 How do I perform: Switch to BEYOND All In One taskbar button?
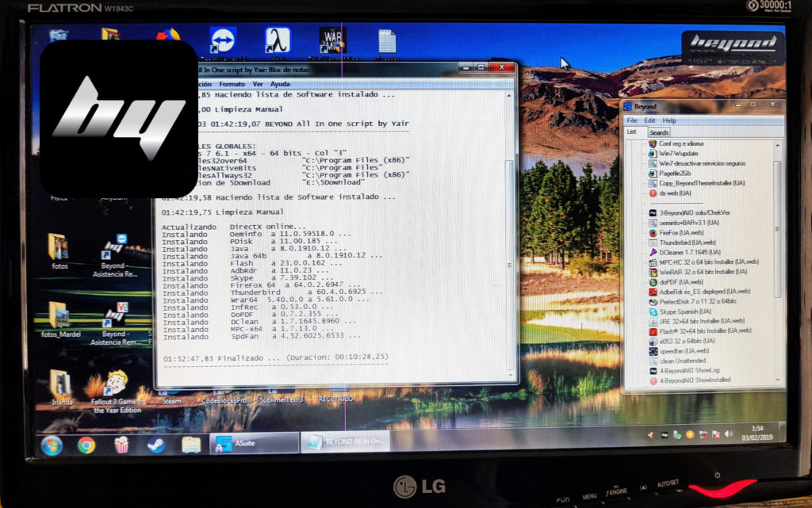345,442
